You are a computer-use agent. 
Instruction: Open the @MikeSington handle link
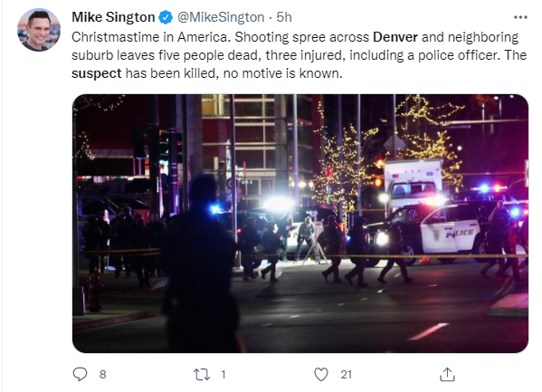pyautogui.click(x=221, y=17)
